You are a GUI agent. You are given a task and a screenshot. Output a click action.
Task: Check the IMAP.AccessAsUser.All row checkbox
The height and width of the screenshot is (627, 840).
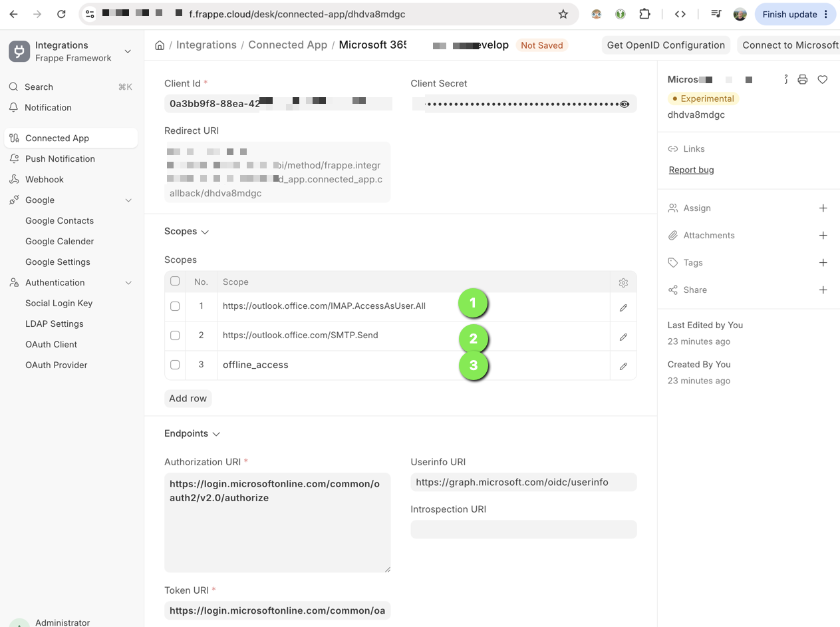pyautogui.click(x=175, y=306)
